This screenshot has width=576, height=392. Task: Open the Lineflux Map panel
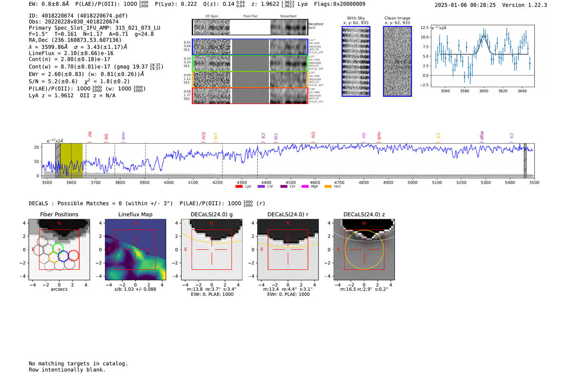pyautogui.click(x=135, y=250)
